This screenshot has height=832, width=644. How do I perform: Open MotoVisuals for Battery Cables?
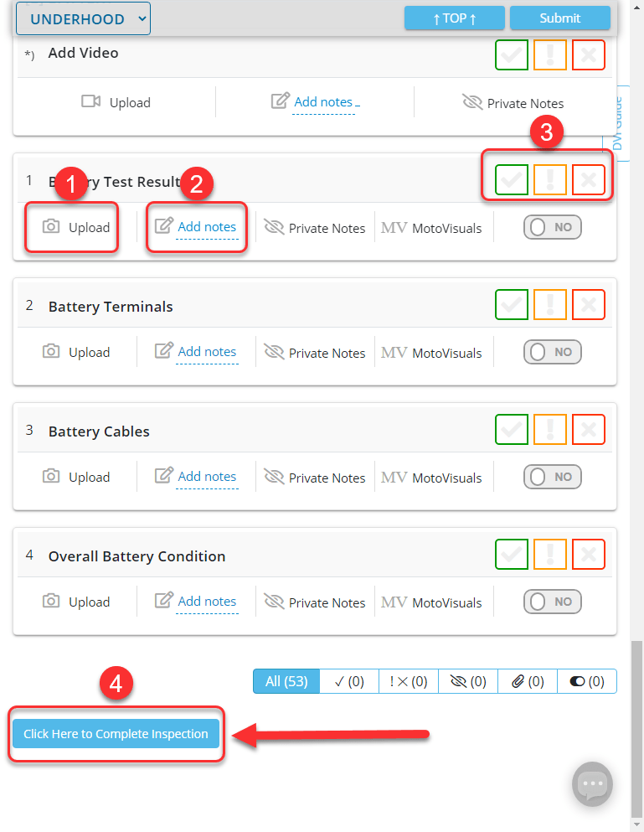[x=431, y=478]
